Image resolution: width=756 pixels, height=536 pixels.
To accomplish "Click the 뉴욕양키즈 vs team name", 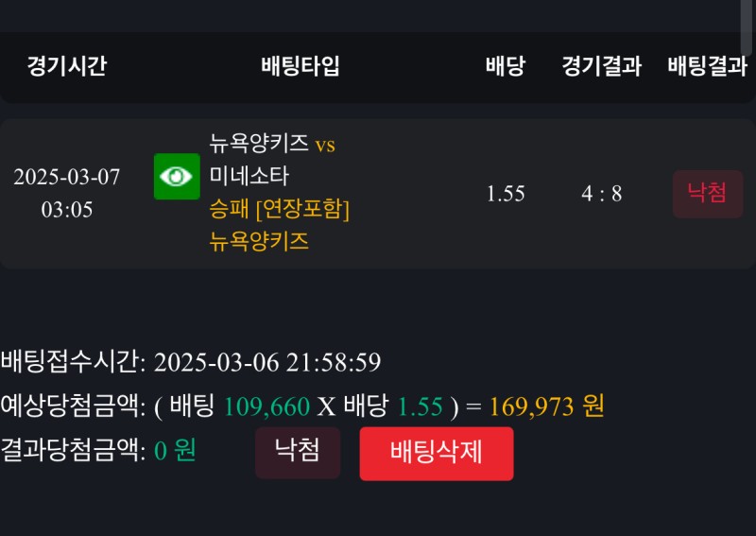I will tap(272, 144).
